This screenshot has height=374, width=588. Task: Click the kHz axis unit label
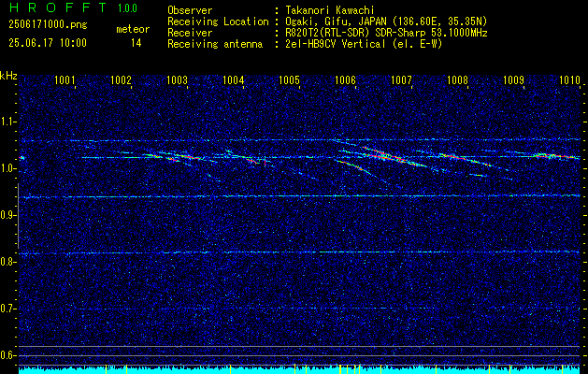(x=8, y=76)
